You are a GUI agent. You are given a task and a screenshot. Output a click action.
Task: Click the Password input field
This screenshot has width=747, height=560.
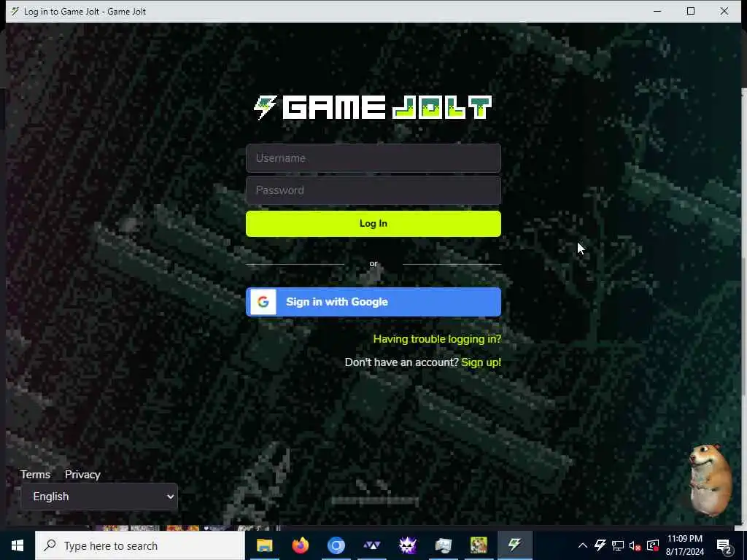[373, 190]
